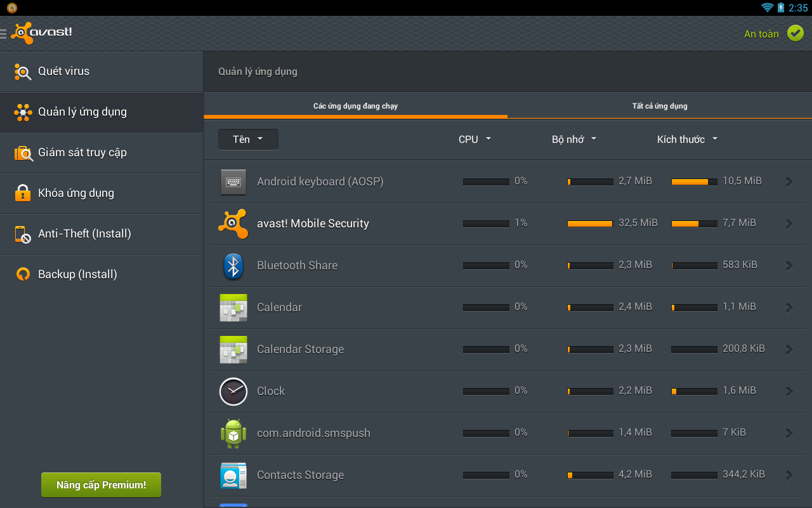Expand the Calendar Storage row chevron
This screenshot has height=508, width=812.
pos(789,349)
